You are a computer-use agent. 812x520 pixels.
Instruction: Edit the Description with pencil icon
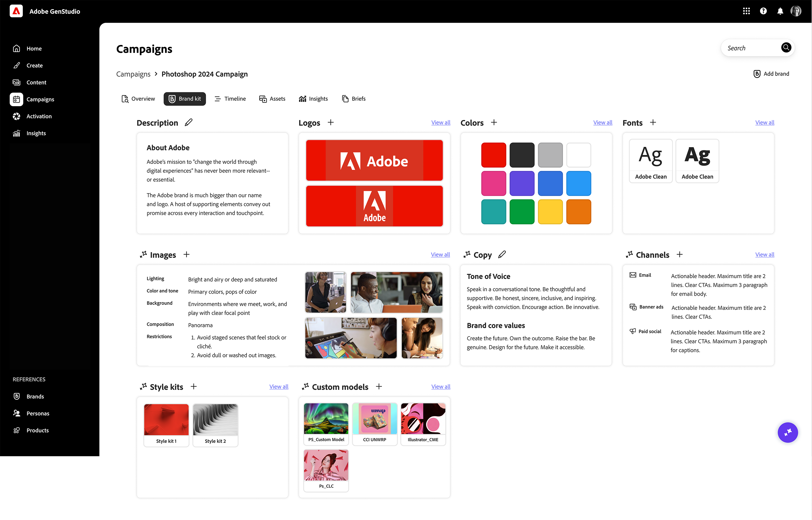189,122
